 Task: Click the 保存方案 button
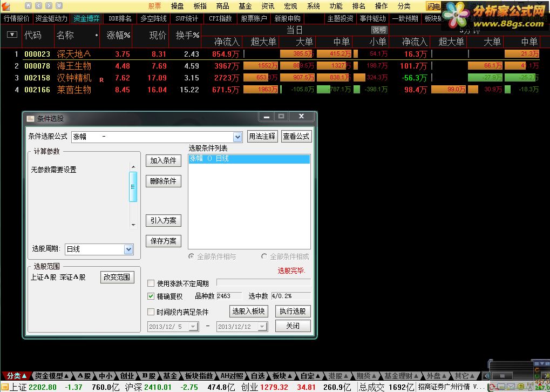[x=164, y=241]
